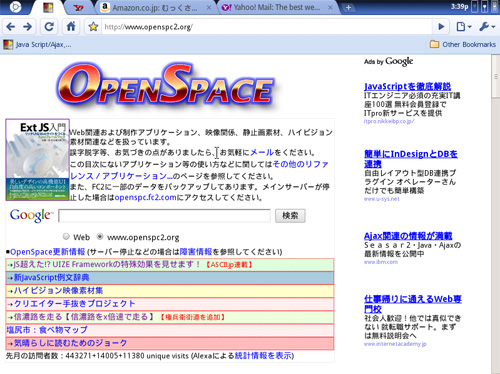This screenshot has height=374, width=500.
Task: Open the UIZE Framework article link
Action: coord(107,265)
